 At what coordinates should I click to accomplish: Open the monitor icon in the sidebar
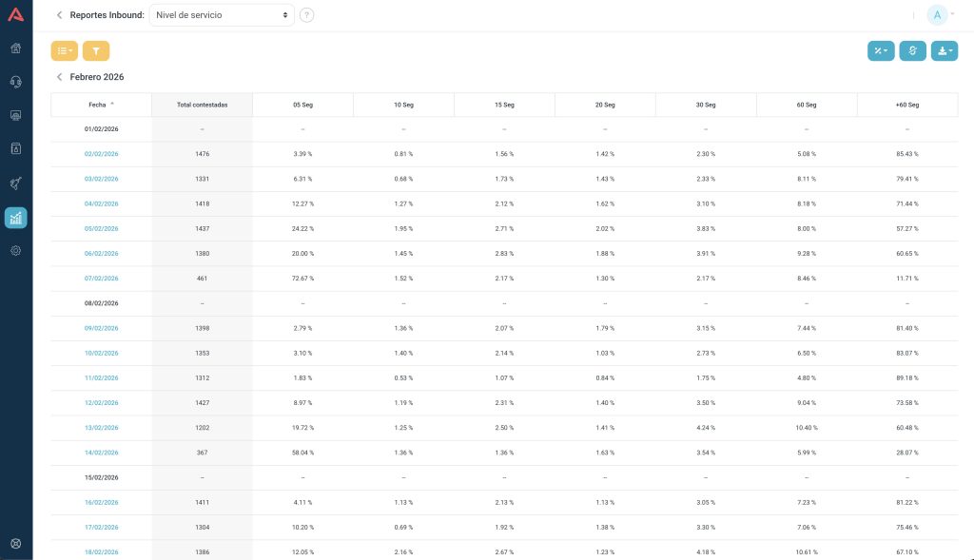click(x=16, y=115)
